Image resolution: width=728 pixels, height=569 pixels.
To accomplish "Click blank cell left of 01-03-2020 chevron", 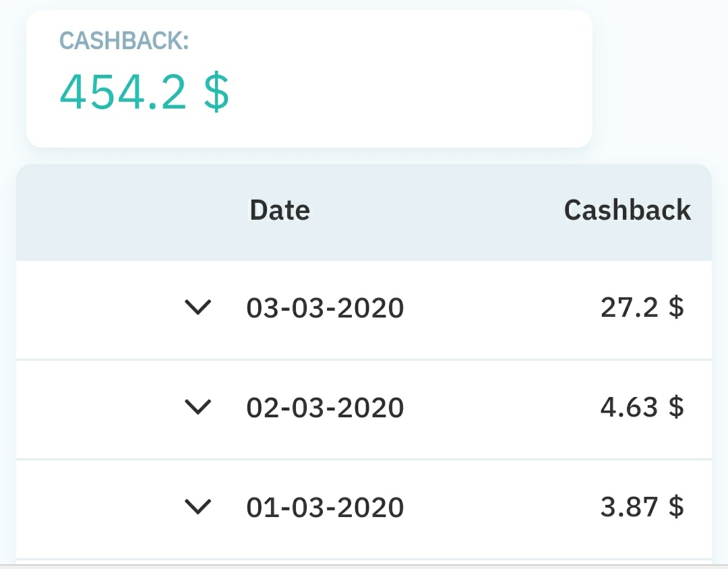I will 93,508.
